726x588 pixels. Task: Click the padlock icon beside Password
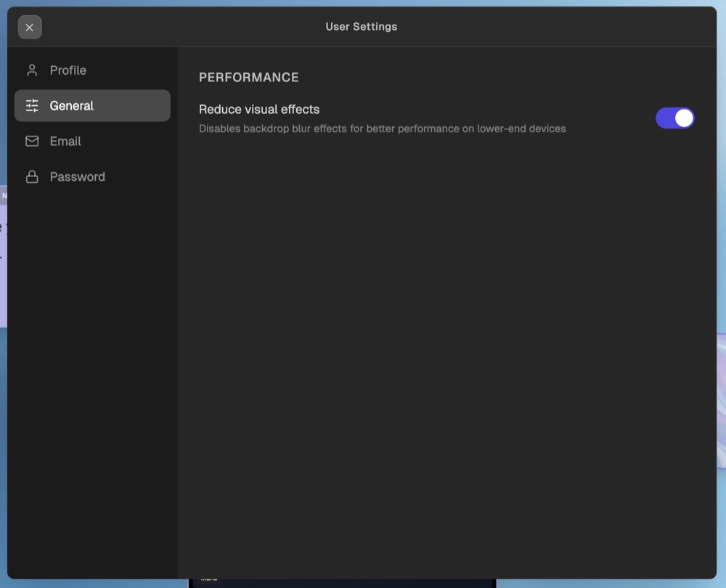click(32, 177)
